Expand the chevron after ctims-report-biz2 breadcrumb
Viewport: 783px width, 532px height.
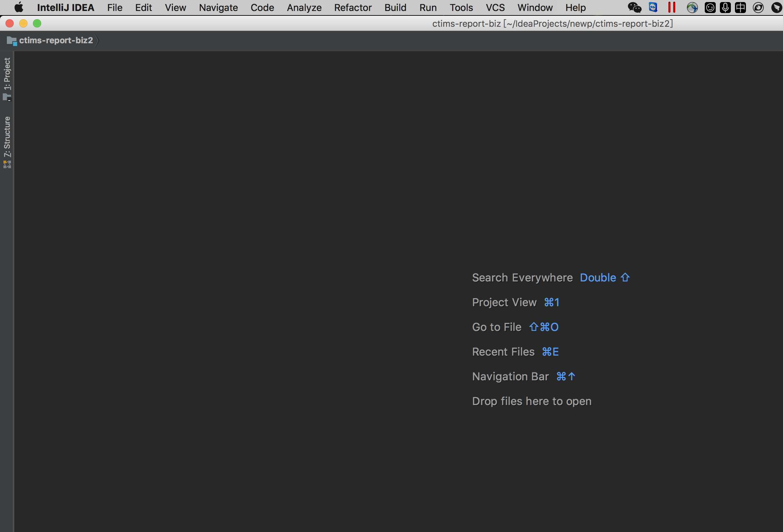pyautogui.click(x=98, y=41)
